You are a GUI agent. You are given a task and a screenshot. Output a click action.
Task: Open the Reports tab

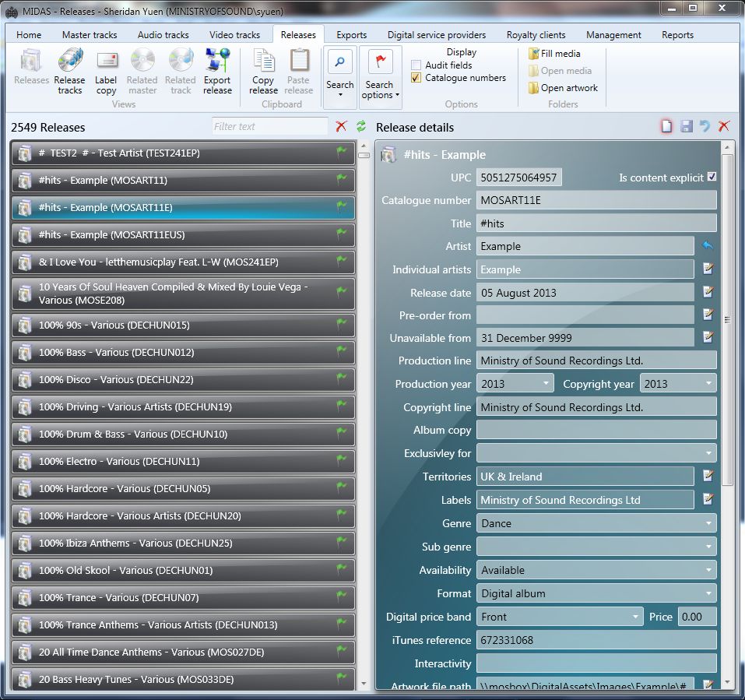pyautogui.click(x=677, y=35)
